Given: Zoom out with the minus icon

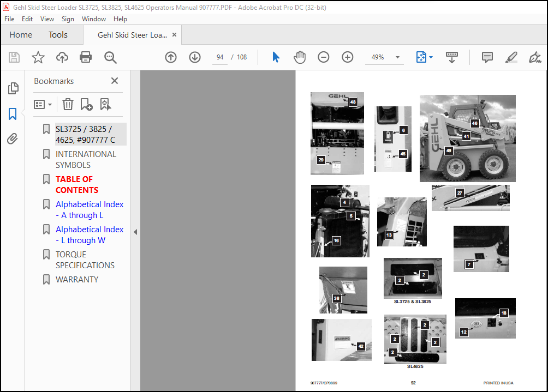Looking at the screenshot, I should tap(324, 57).
